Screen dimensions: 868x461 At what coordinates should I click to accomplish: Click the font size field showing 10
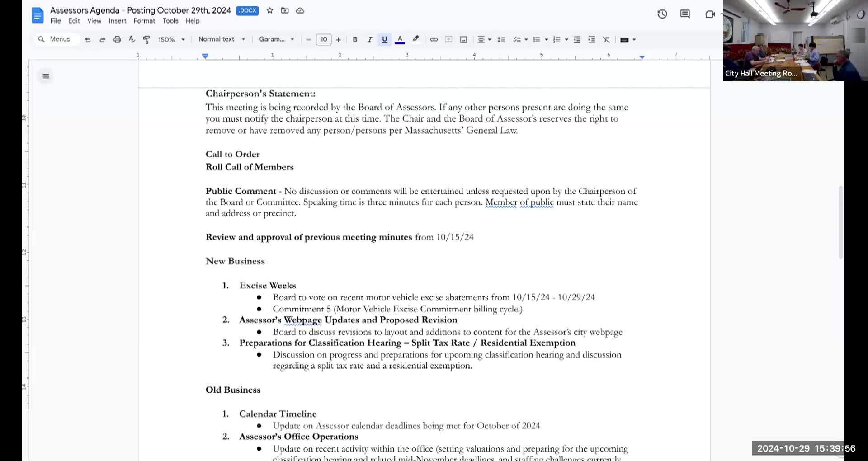(324, 40)
